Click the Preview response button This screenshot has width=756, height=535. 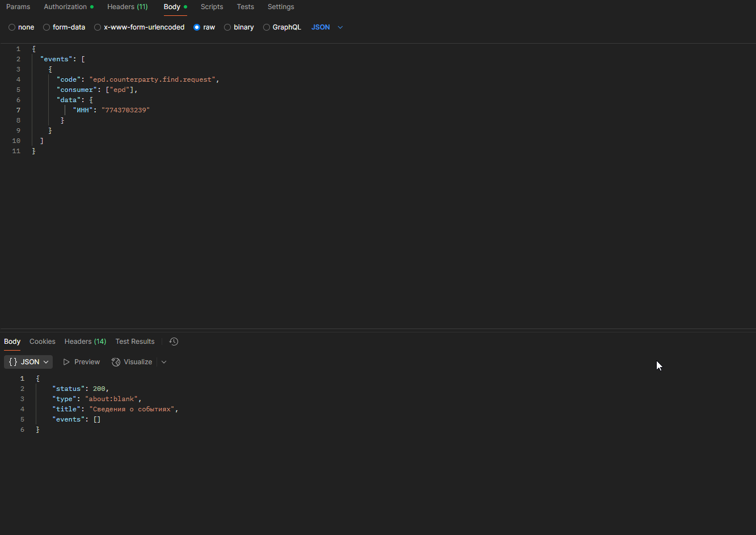tap(81, 362)
